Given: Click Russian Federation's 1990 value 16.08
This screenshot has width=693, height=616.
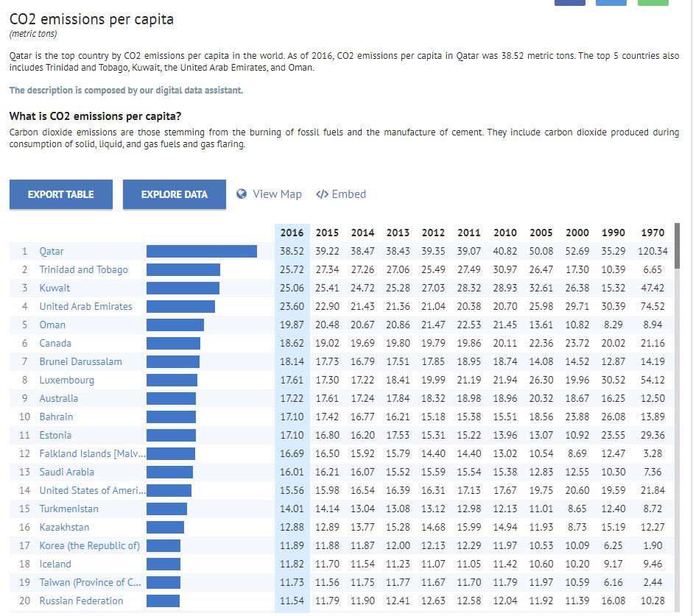Looking at the screenshot, I should click(x=613, y=601).
